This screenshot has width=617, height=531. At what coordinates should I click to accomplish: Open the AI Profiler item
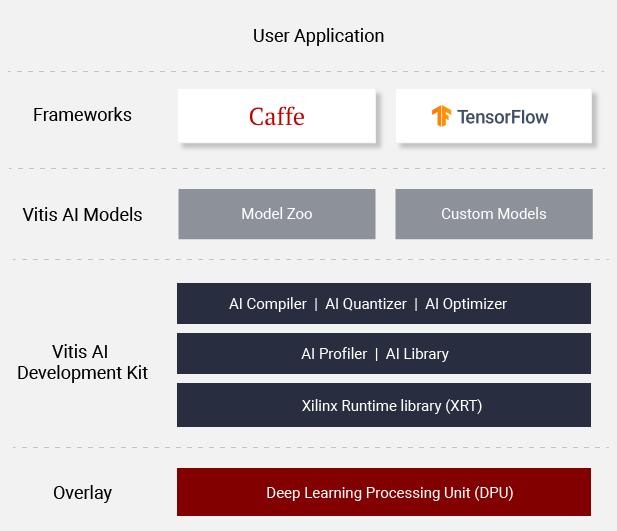coord(334,354)
